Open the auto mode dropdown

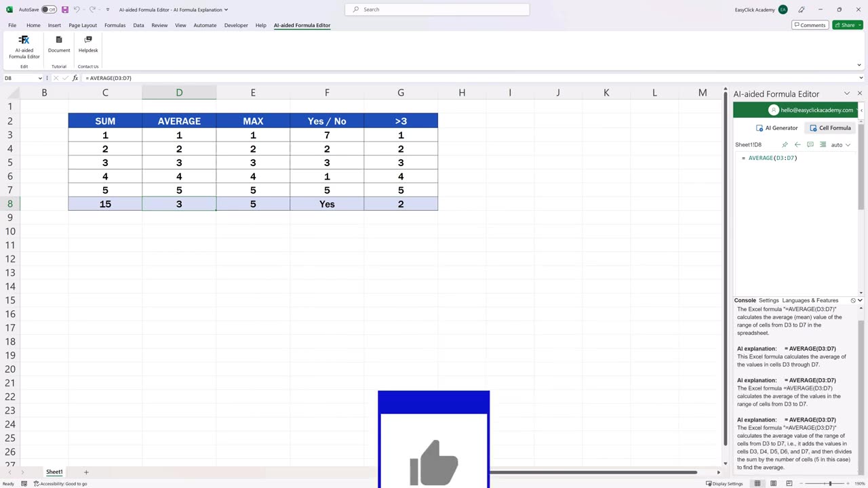[840, 144]
